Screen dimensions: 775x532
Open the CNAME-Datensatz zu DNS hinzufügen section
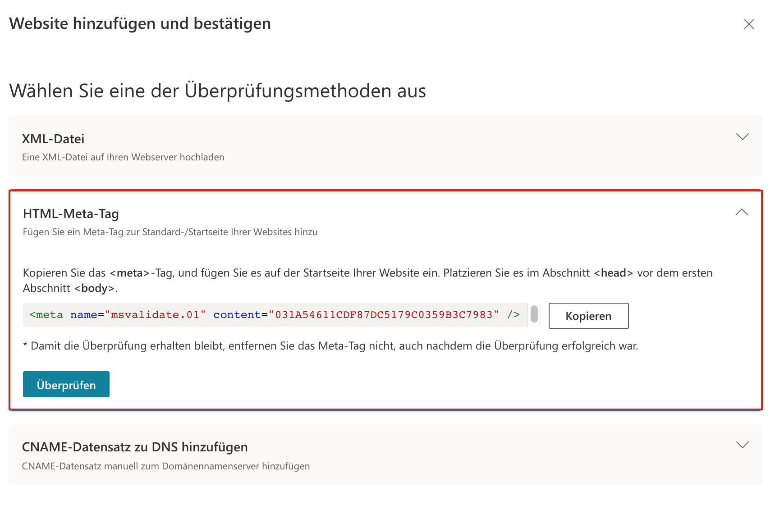click(x=743, y=445)
